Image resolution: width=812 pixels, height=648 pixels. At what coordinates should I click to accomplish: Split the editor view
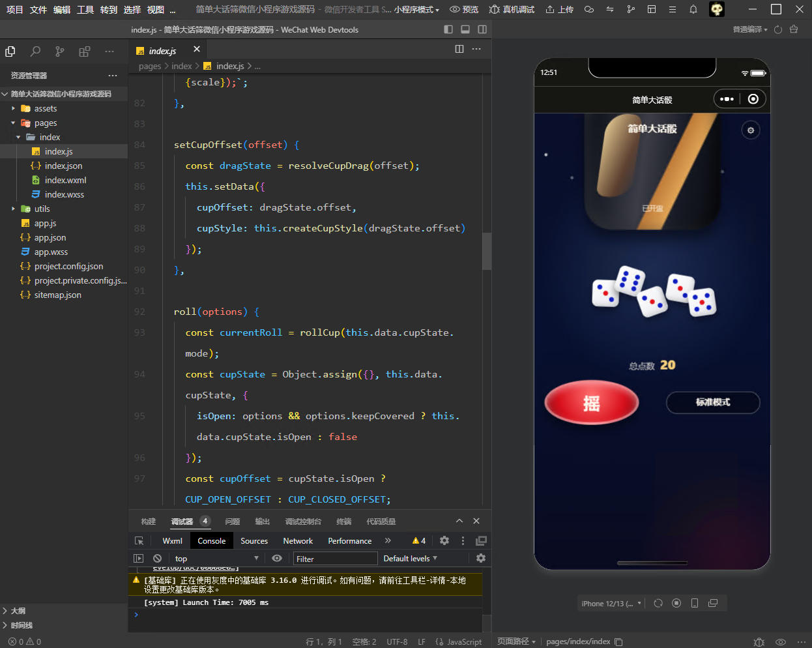[459, 49]
